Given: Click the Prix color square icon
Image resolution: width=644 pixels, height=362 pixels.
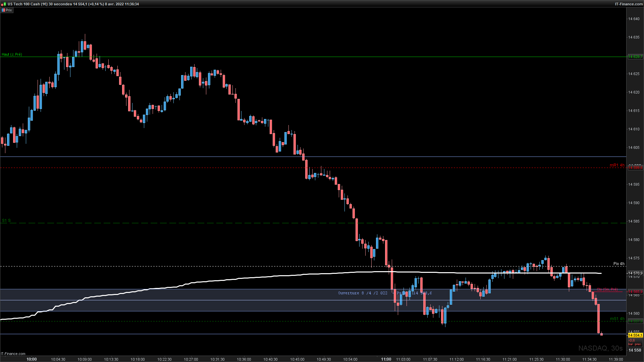Looking at the screenshot, I should coord(3,10).
